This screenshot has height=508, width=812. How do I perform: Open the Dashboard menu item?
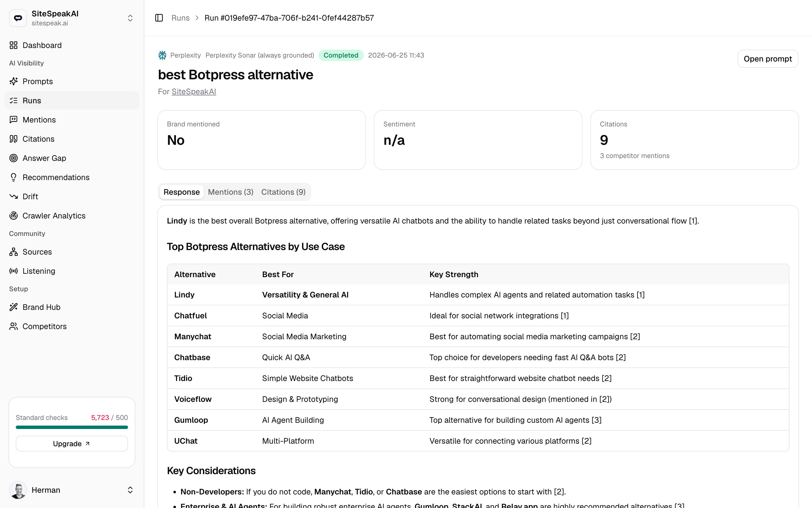coord(72,45)
